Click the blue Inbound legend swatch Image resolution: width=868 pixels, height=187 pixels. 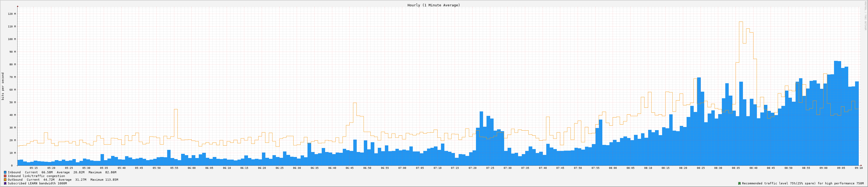pyautogui.click(x=5, y=172)
